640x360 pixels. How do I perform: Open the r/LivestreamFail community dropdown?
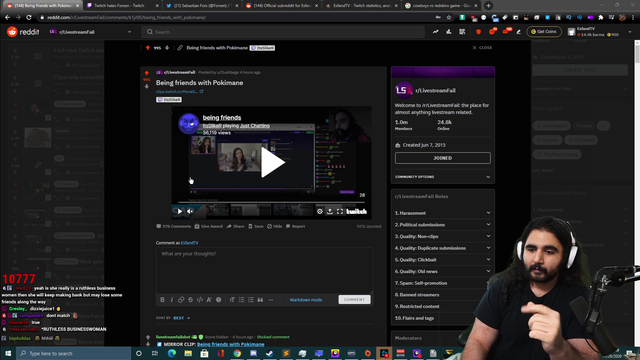tap(91, 32)
